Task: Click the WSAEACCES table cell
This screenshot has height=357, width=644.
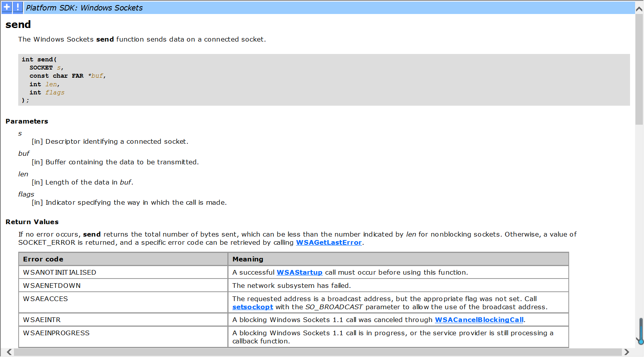Action: [123, 303]
